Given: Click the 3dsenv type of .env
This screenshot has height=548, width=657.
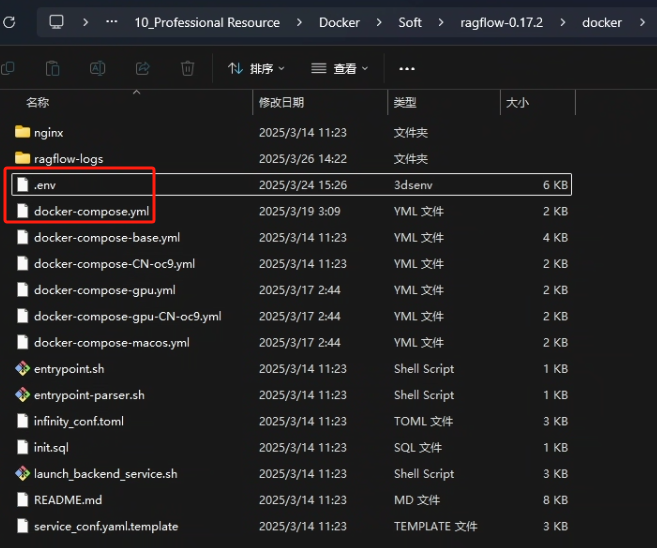Looking at the screenshot, I should pos(413,185).
